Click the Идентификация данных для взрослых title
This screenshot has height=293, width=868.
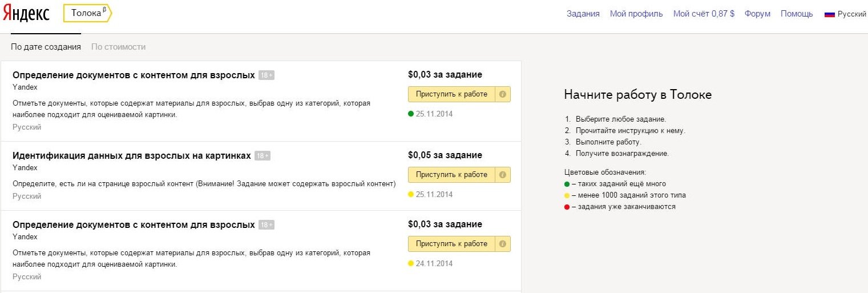pos(131,155)
